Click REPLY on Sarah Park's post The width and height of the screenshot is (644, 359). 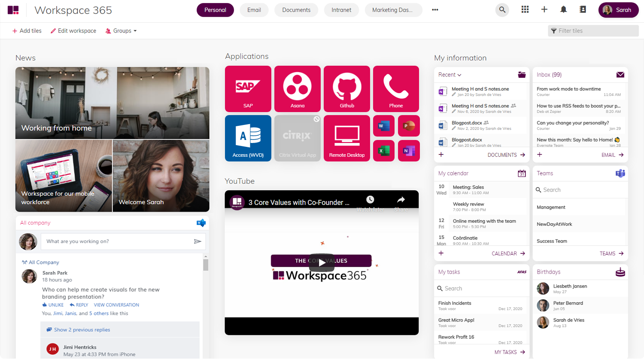[x=79, y=305]
